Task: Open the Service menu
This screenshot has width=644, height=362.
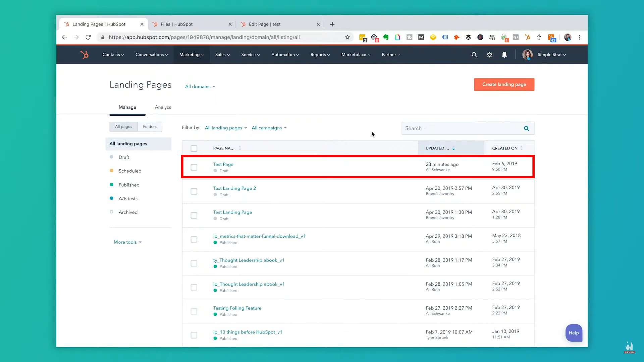Action: (x=251, y=55)
